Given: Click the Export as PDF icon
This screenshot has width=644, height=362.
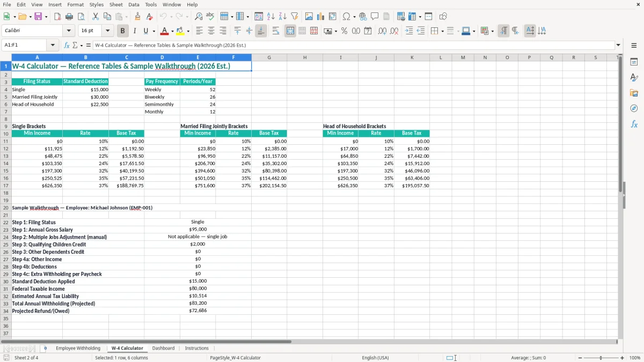Looking at the screenshot, I should (57, 17).
